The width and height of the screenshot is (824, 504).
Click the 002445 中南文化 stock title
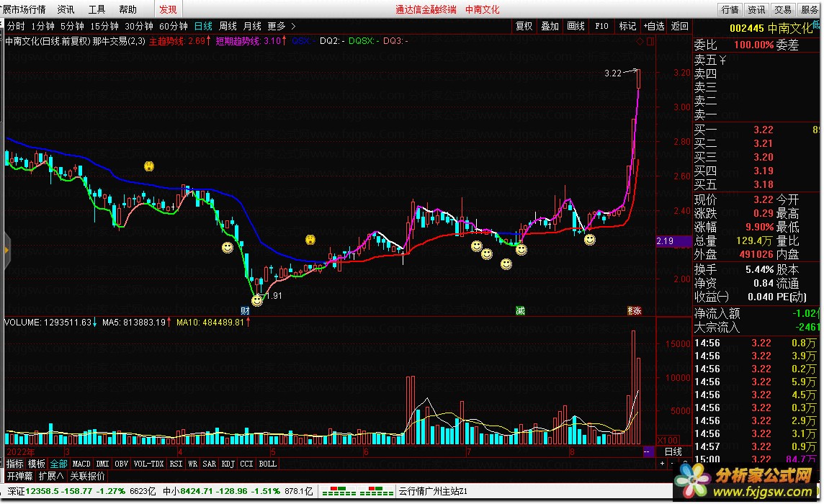[771, 28]
